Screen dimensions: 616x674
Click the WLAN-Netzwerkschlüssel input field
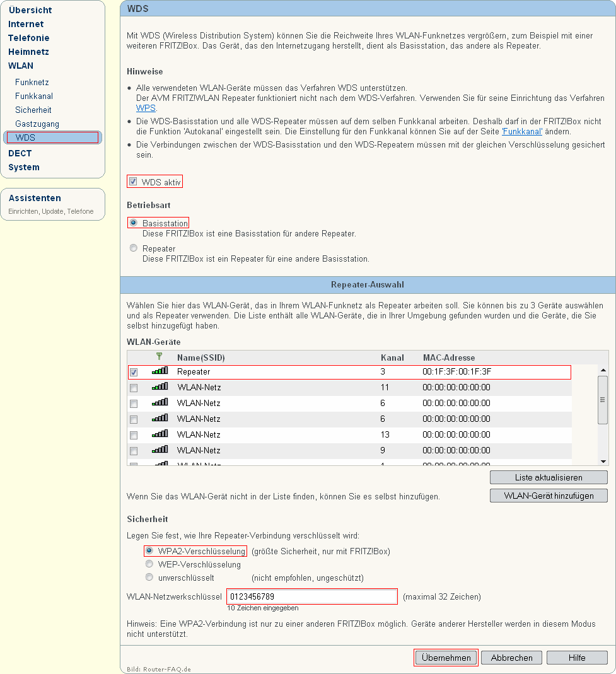(311, 596)
